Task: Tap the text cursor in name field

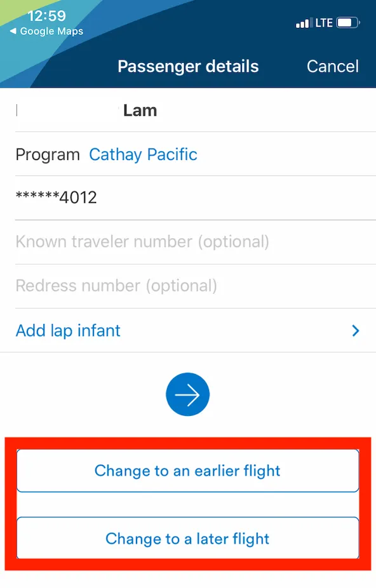Action: coord(17,110)
